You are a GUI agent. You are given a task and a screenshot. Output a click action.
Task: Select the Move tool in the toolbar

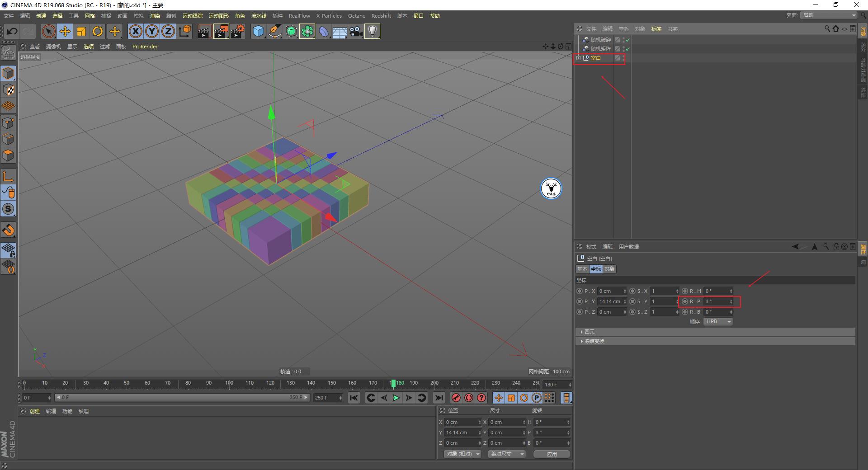pos(65,31)
